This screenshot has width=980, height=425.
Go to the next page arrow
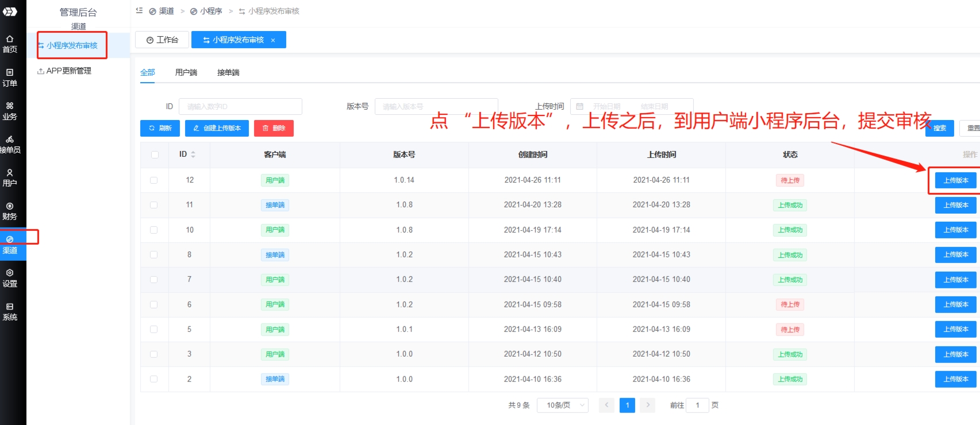pos(648,405)
